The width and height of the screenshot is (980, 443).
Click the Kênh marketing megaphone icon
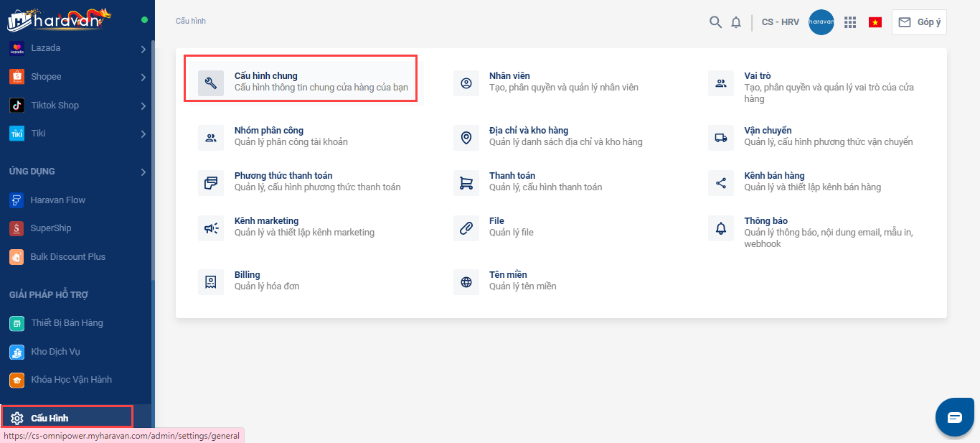[x=211, y=228]
